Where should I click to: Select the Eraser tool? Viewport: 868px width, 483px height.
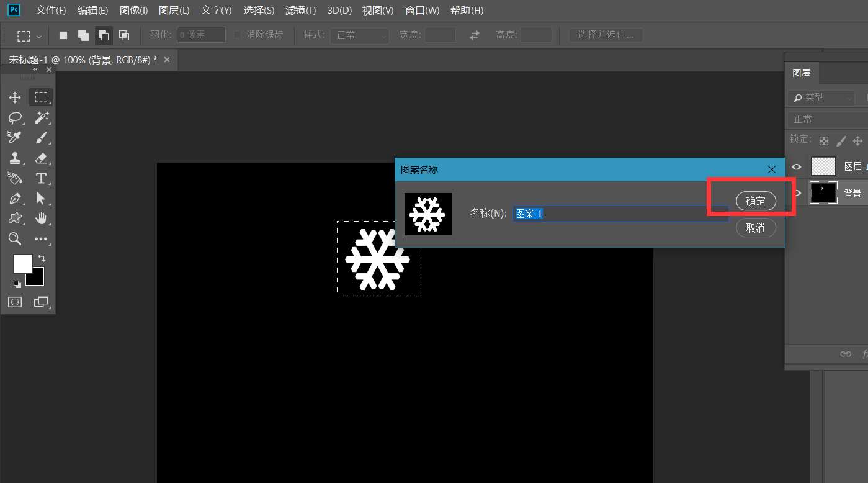[41, 158]
